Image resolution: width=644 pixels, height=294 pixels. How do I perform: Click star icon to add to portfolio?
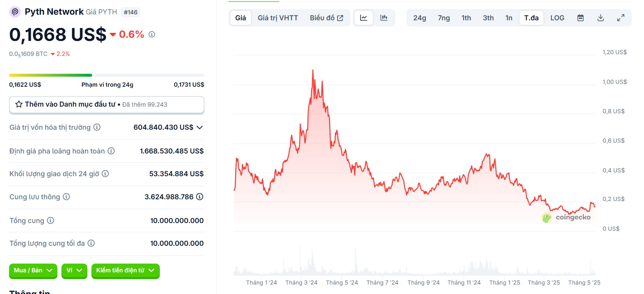pos(19,104)
